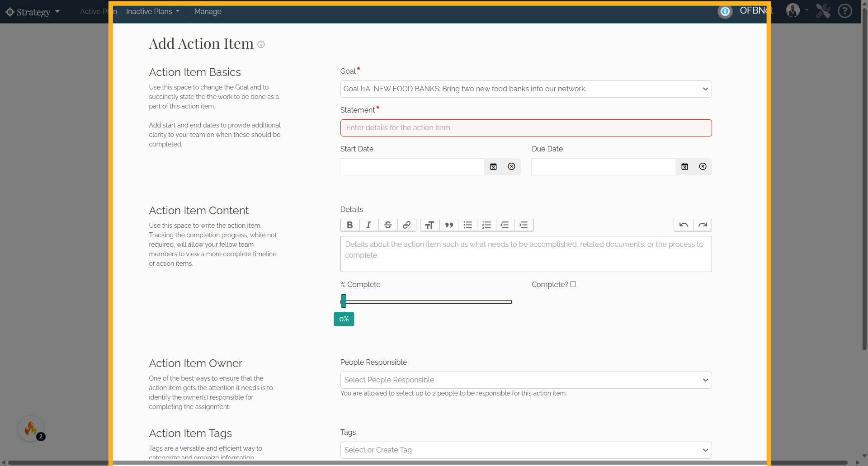Image resolution: width=868 pixels, height=466 pixels.
Task: Open the help question mark icon
Action: click(844, 11)
